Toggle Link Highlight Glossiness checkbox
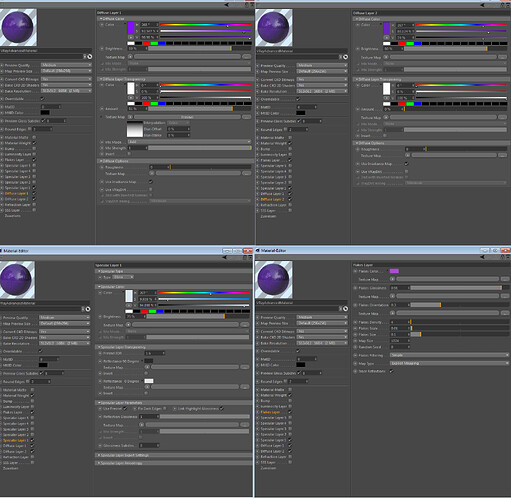 pyautogui.click(x=222, y=408)
